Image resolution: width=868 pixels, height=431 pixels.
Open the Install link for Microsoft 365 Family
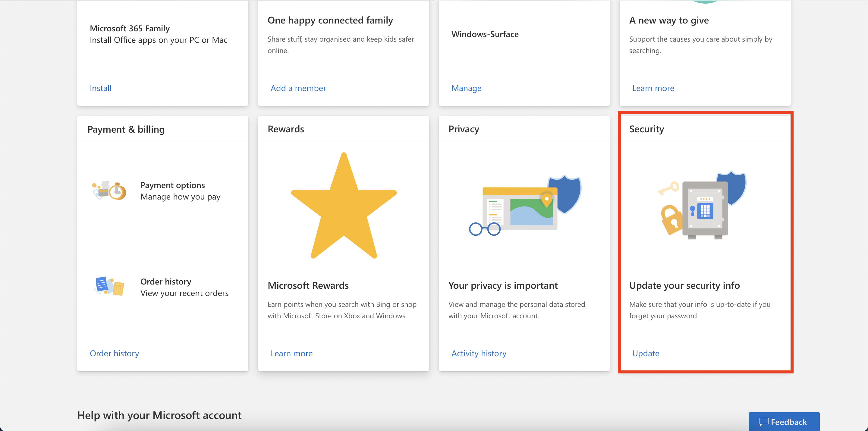point(100,88)
